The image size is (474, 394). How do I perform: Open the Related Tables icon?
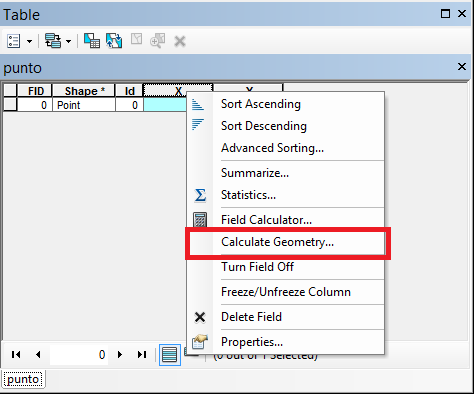click(53, 41)
